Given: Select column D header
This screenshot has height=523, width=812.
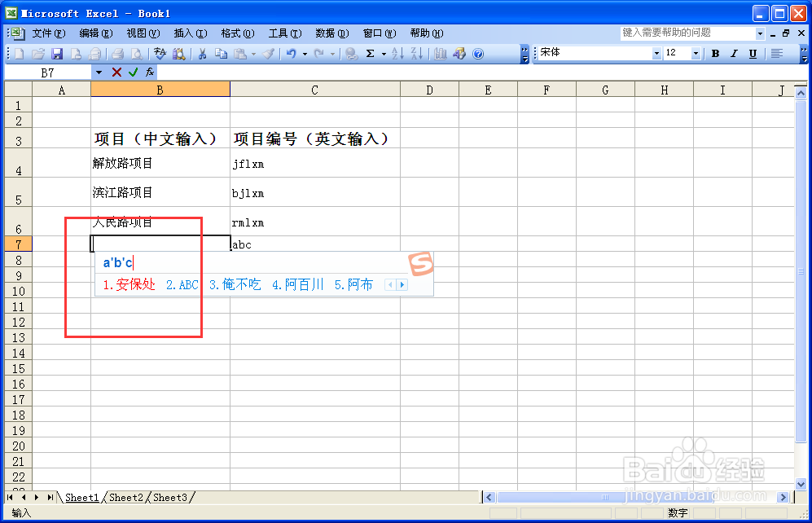Looking at the screenshot, I should coord(429,90).
